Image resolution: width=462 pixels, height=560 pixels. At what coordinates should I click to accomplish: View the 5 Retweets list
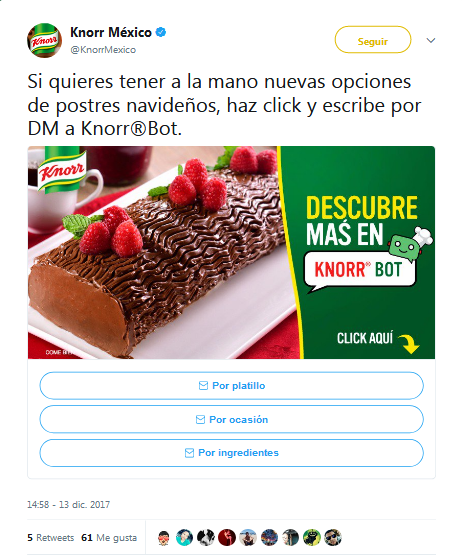pyautogui.click(x=51, y=538)
